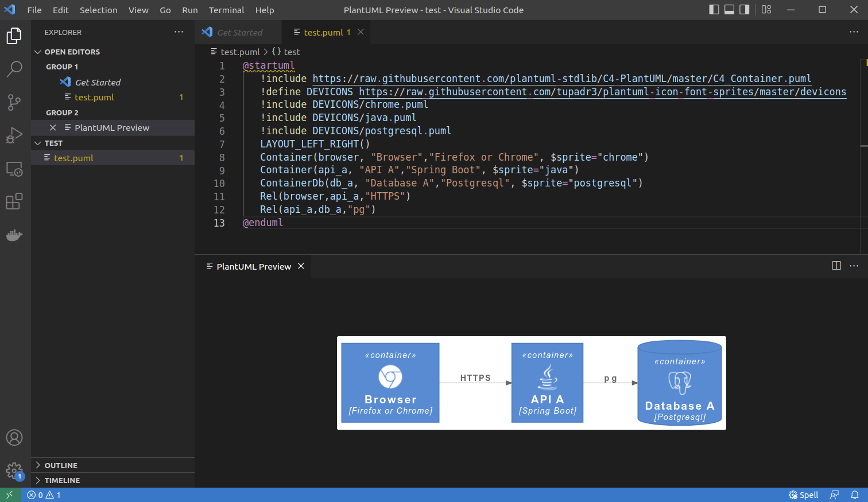Click the GROUP 2 header in Open Editors
Screen dimensions: 868x502
click(x=62, y=112)
